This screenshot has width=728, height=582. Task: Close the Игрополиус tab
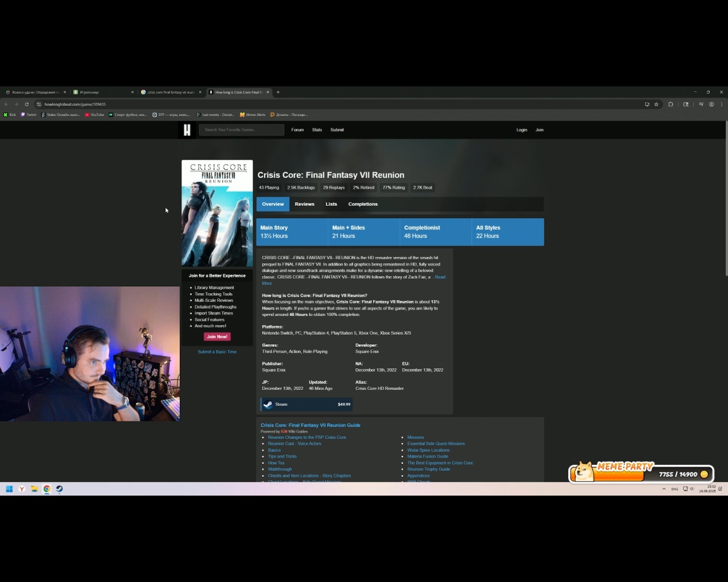[133, 92]
